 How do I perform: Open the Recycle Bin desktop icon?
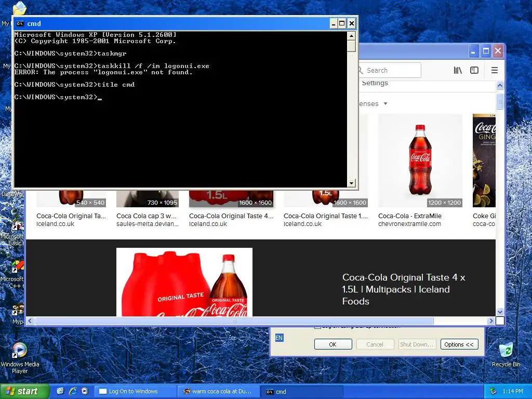(x=506, y=355)
